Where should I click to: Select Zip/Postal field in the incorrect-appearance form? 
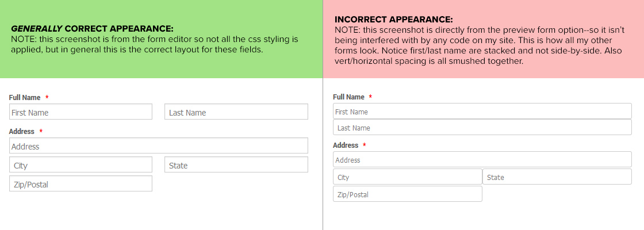pos(407,194)
